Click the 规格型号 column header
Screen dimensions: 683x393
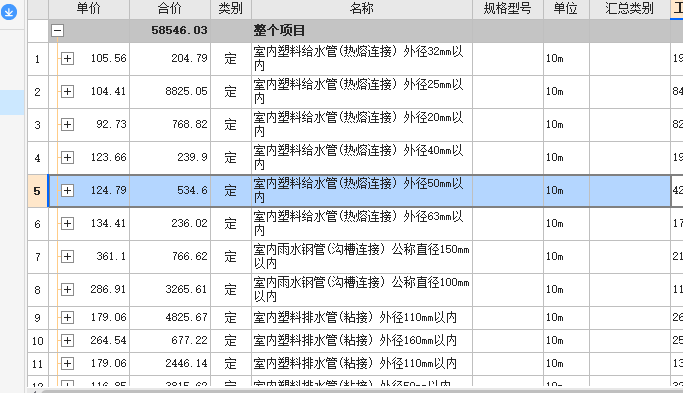pos(508,9)
